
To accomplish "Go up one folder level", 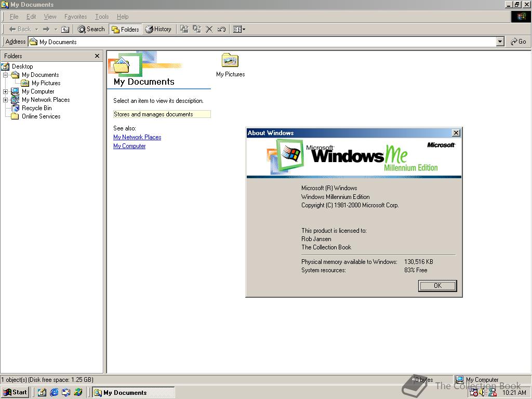I will [x=65, y=29].
